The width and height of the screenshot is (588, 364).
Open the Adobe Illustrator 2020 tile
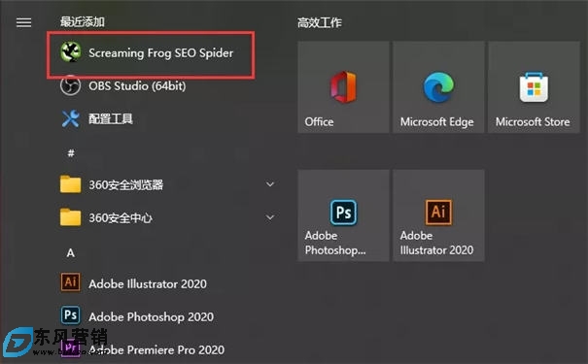438,215
